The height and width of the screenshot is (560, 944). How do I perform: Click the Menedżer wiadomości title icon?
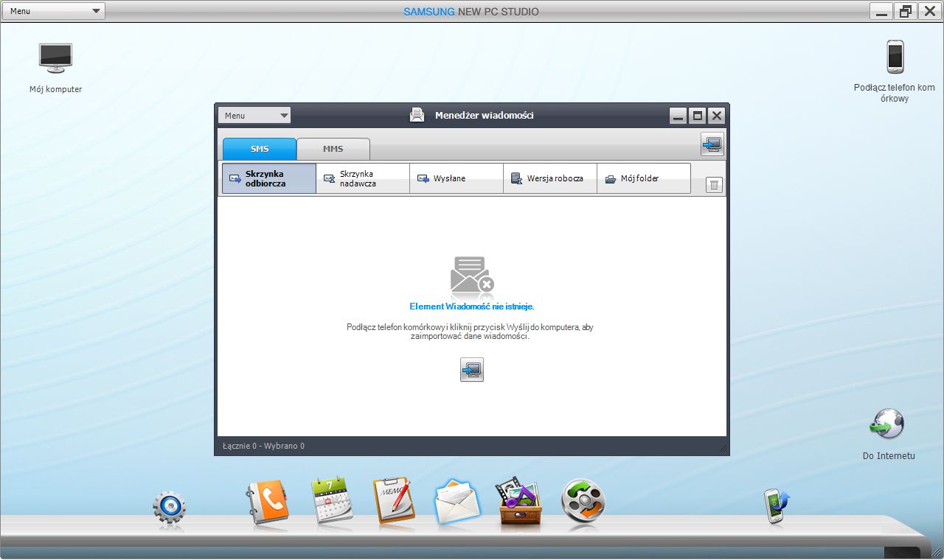(x=417, y=115)
